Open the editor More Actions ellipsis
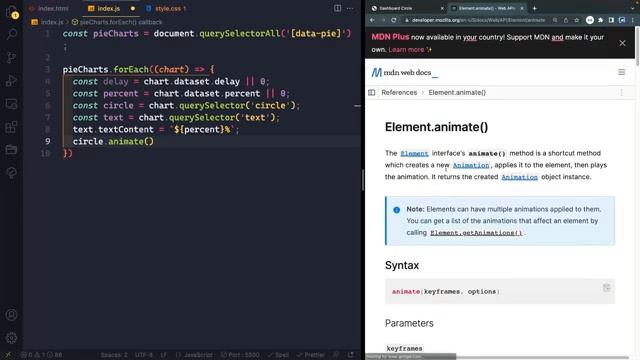 pyautogui.click(x=350, y=8)
